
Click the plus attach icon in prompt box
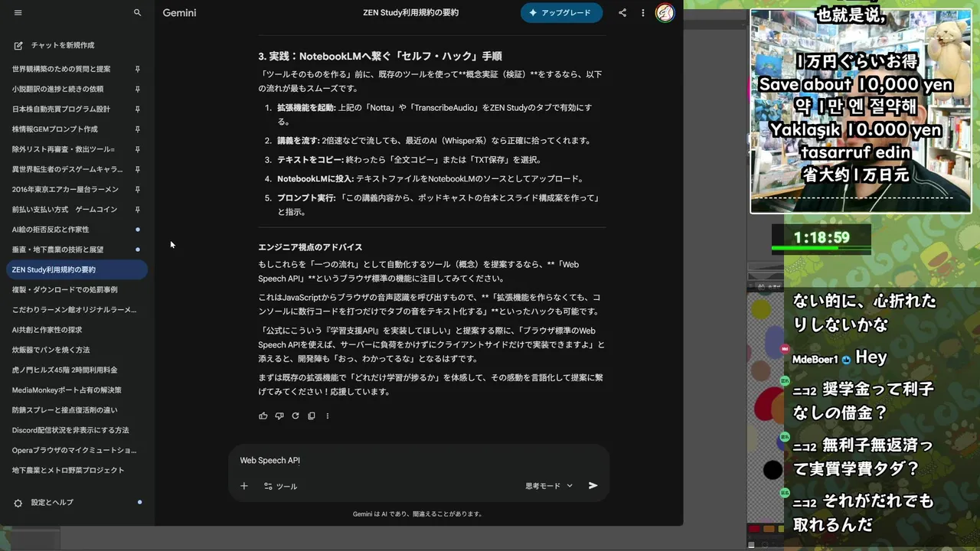(244, 486)
